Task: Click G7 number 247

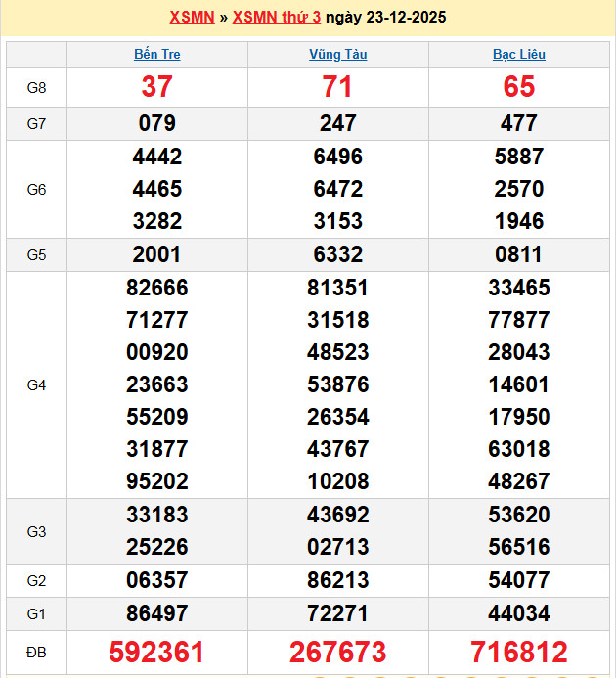Action: [x=338, y=123]
